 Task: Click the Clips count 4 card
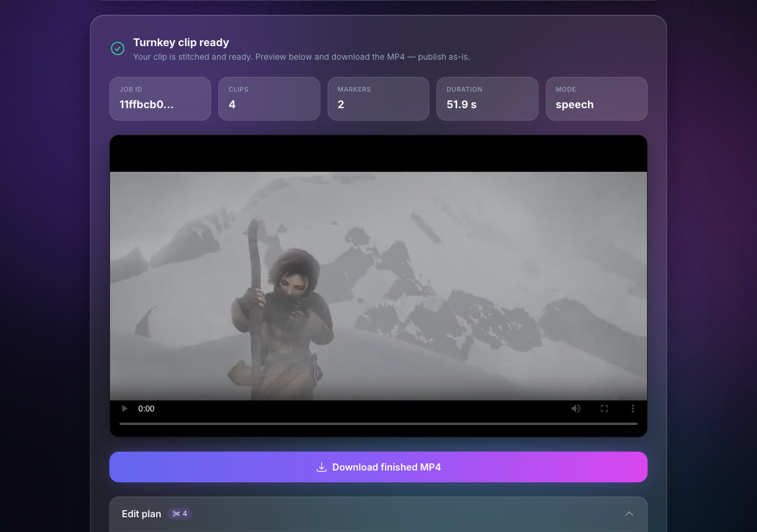(x=269, y=99)
